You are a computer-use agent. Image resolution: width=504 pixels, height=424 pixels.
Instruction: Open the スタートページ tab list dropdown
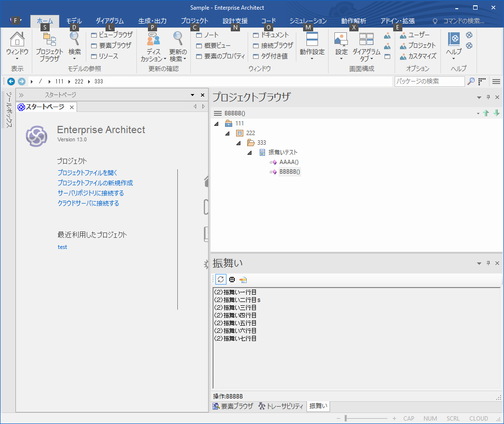pos(193,95)
